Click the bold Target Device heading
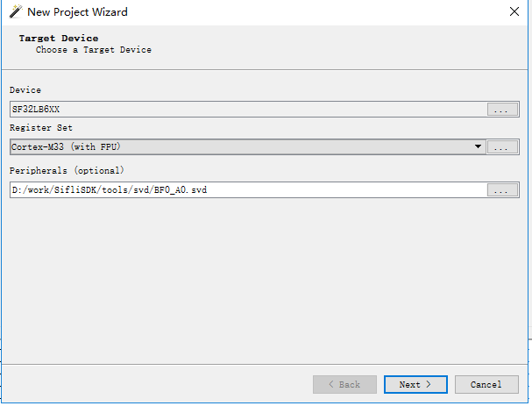532x406 pixels. [x=58, y=39]
